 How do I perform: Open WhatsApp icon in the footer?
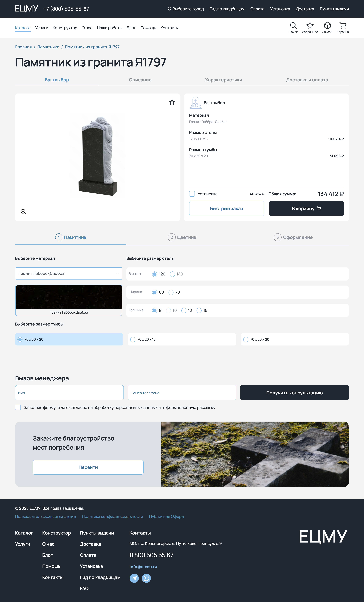[x=146, y=578]
